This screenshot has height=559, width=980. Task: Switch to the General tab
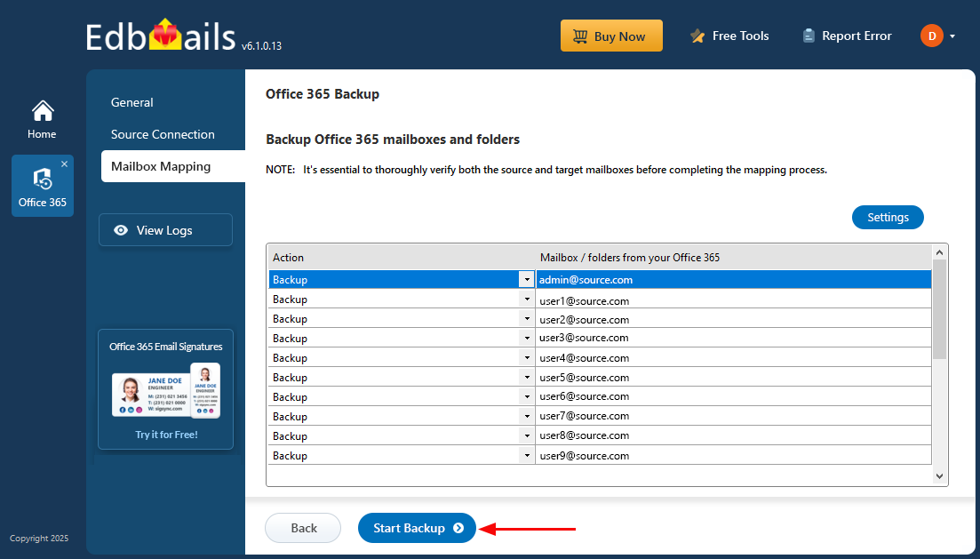tap(131, 102)
